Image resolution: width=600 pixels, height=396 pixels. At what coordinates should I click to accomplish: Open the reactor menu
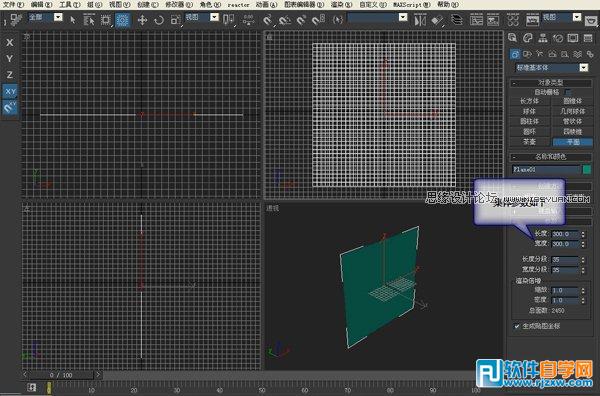pyautogui.click(x=238, y=5)
